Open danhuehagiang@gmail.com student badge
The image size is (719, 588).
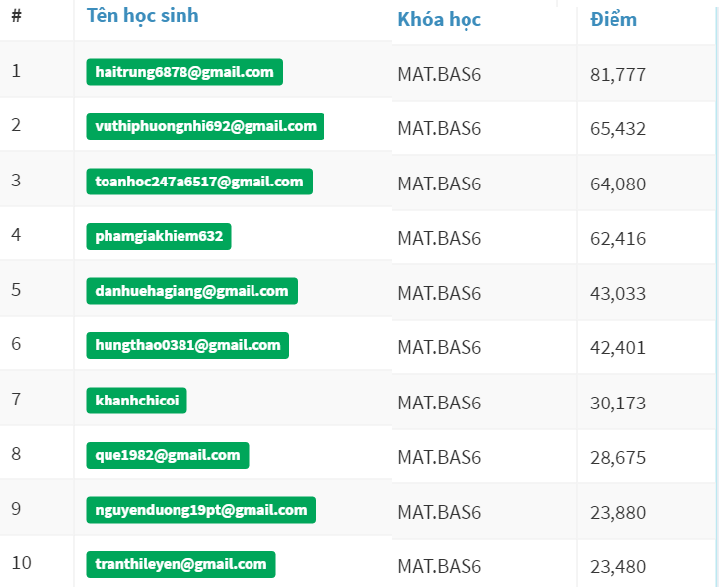click(191, 291)
